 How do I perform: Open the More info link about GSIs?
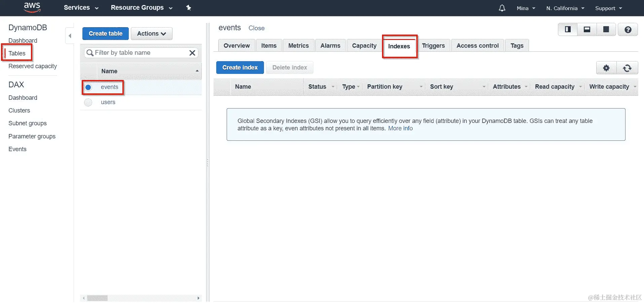400,128
